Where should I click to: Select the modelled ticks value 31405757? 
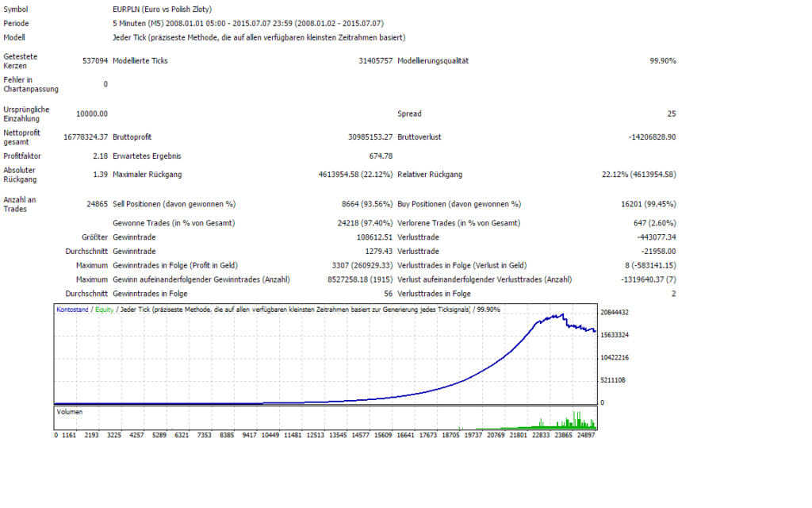375,60
